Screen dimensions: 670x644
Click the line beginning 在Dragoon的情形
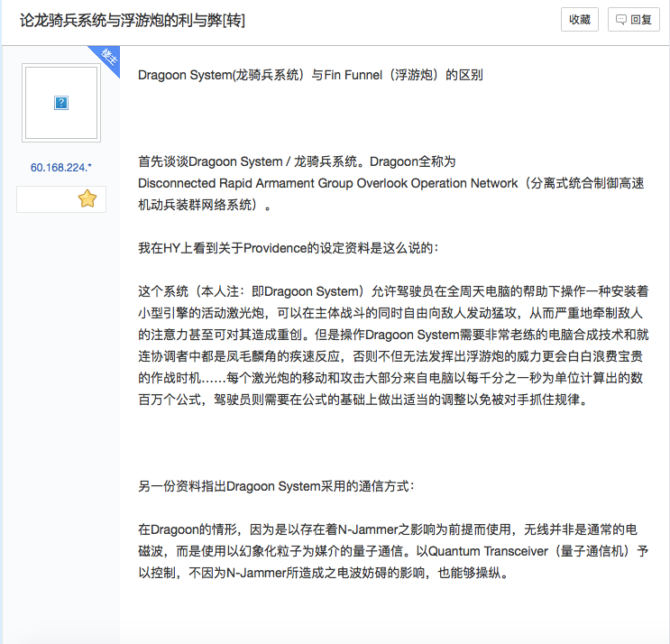coord(388,529)
